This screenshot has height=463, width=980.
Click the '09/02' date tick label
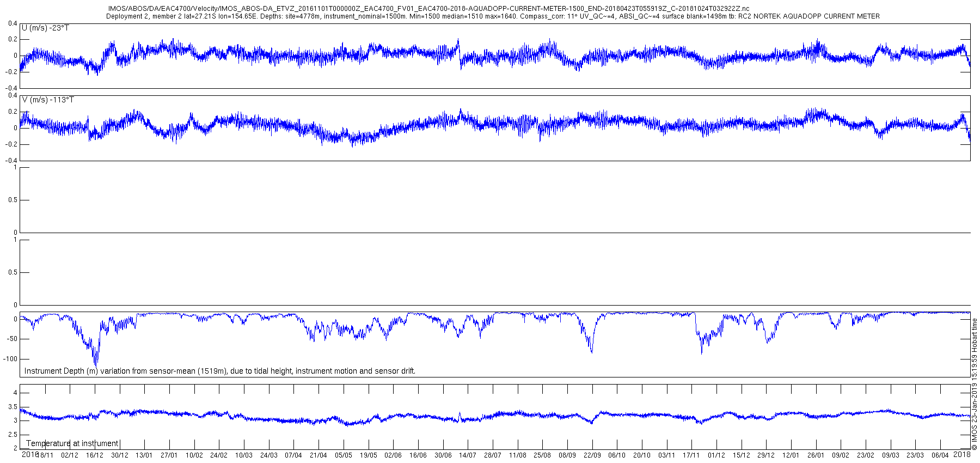pos(841,455)
